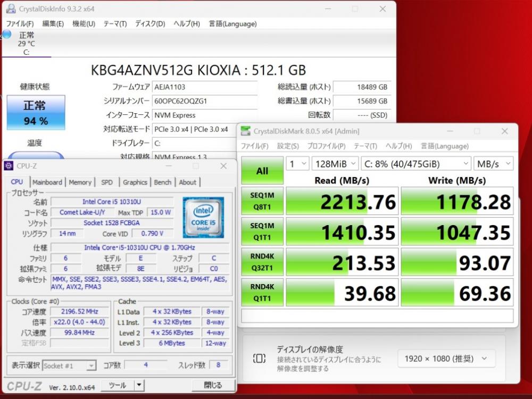The width and height of the screenshot is (532, 399).
Task: Close the CrystalDiskInfo window
Action: [383, 9]
